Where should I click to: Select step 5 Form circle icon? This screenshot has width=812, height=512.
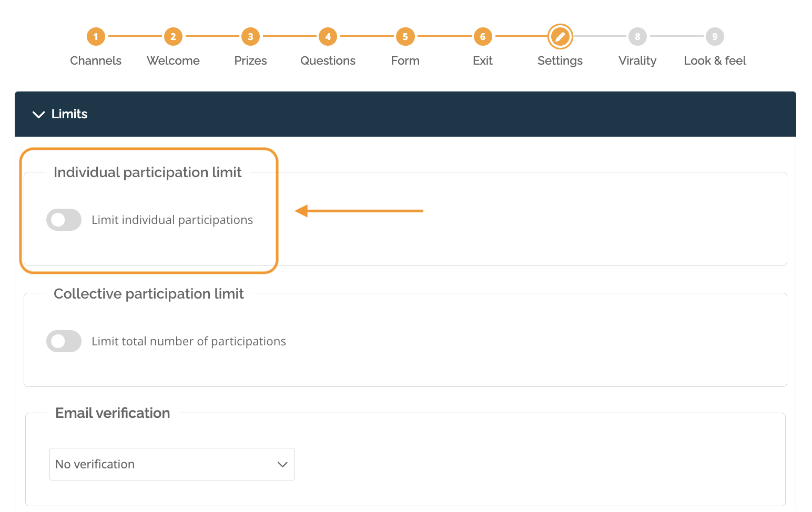(405, 37)
